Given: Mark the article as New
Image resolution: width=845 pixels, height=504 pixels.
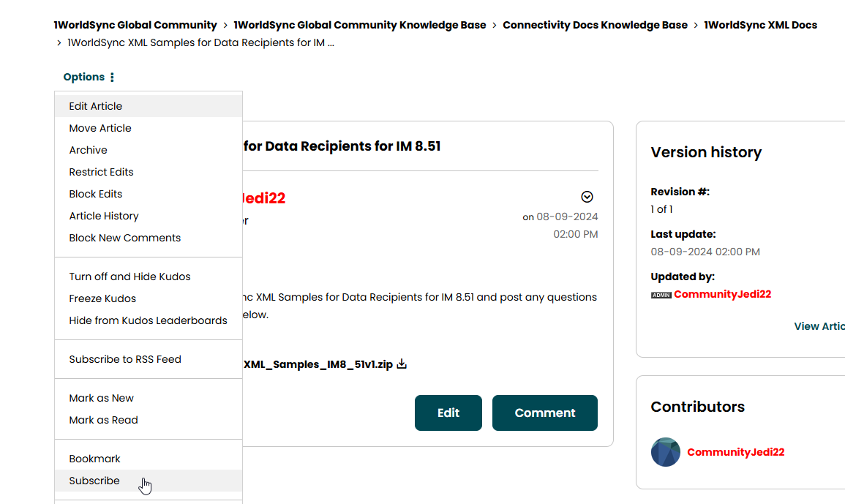Looking at the screenshot, I should point(101,397).
